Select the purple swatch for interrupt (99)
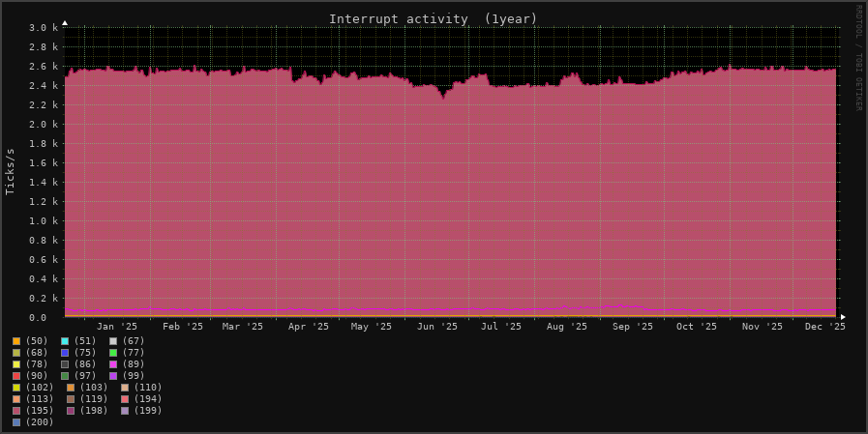This screenshot has width=868, height=434. (113, 376)
